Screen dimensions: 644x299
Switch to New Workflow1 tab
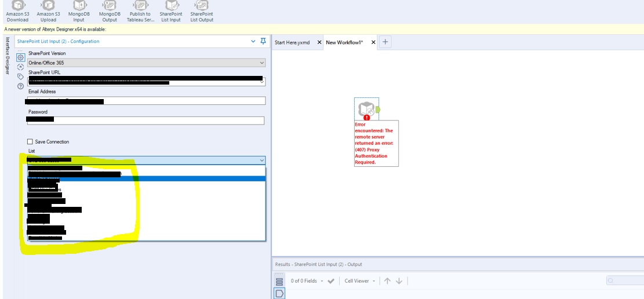(344, 42)
